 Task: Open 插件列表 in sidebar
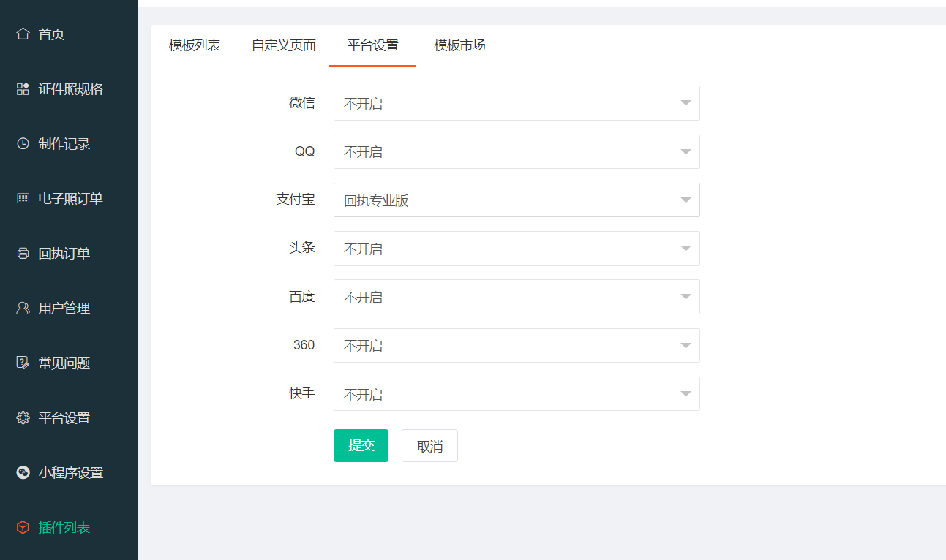(x=69, y=527)
